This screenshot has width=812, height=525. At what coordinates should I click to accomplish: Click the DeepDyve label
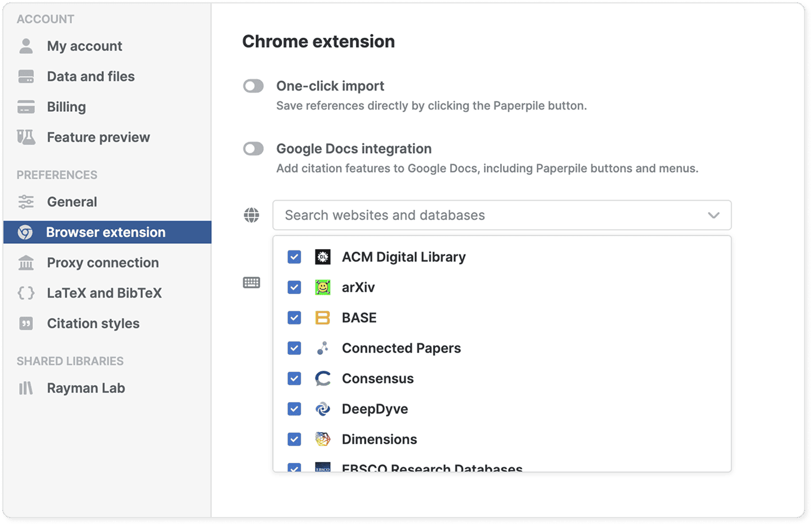pyautogui.click(x=375, y=409)
